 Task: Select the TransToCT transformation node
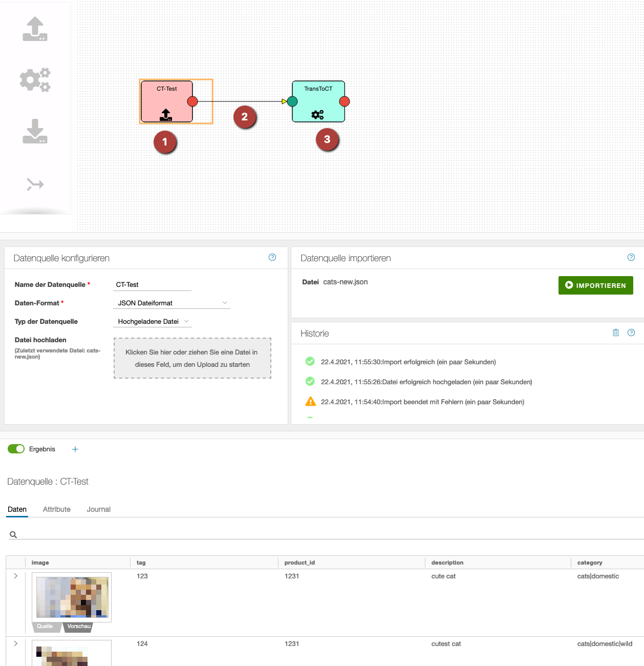click(x=318, y=101)
